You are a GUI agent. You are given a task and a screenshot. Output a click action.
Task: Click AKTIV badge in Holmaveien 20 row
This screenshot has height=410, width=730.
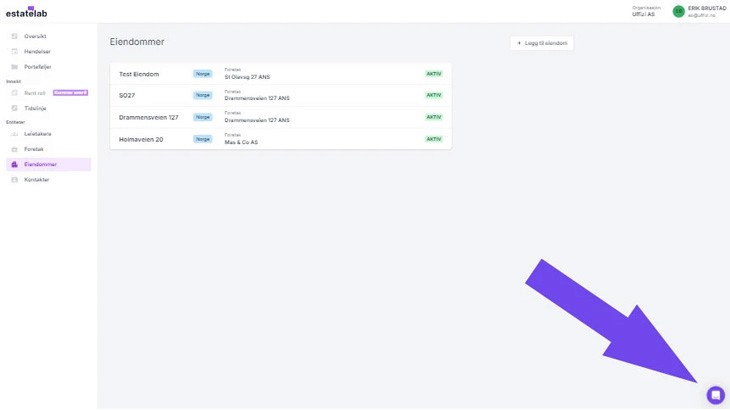pos(433,139)
